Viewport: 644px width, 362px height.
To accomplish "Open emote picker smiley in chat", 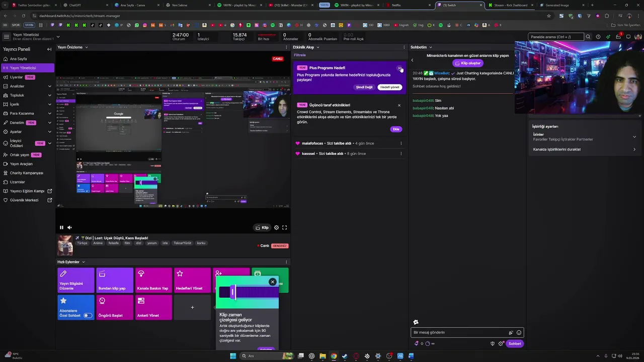I will 519,332.
